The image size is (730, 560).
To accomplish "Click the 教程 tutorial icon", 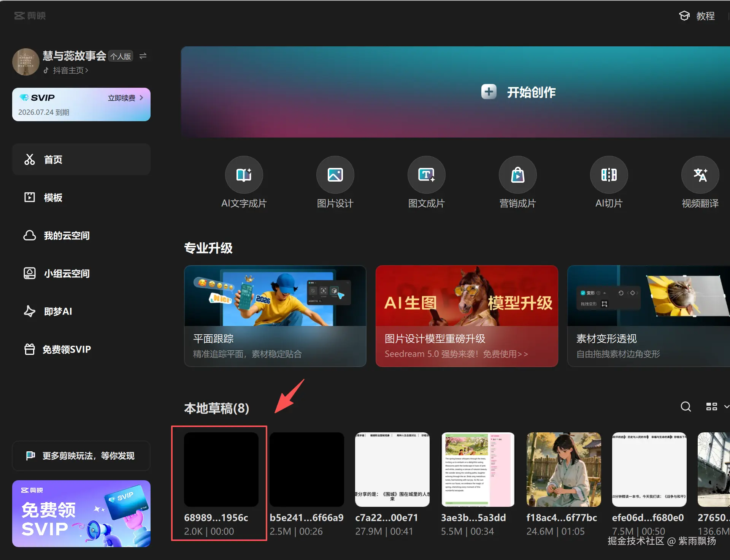I will 684,16.
